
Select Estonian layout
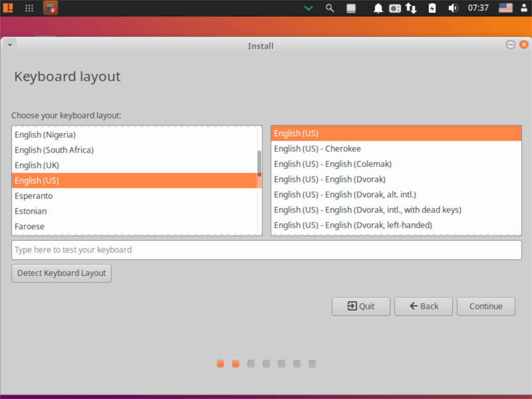click(134, 211)
